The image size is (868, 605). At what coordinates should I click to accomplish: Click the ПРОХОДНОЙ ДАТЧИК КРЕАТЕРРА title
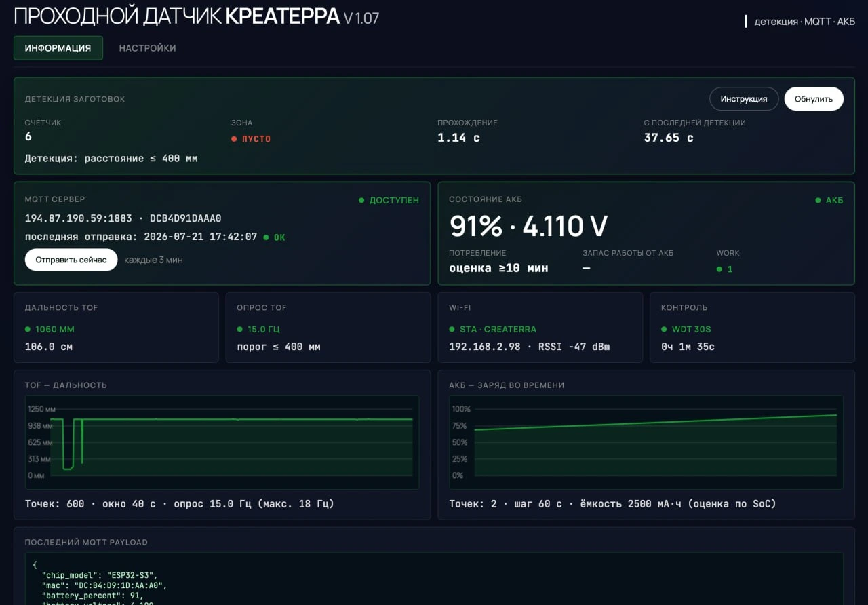tap(177, 17)
